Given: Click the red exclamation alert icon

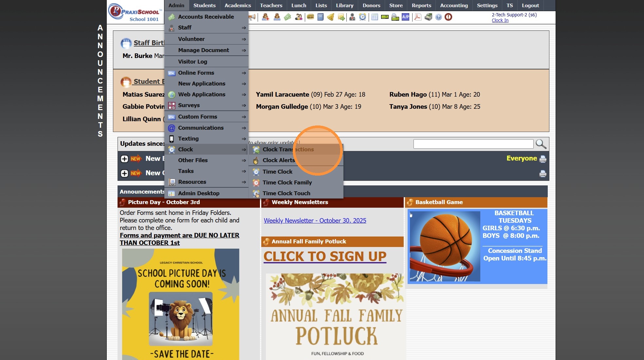Looking at the screenshot, I should [448, 17].
